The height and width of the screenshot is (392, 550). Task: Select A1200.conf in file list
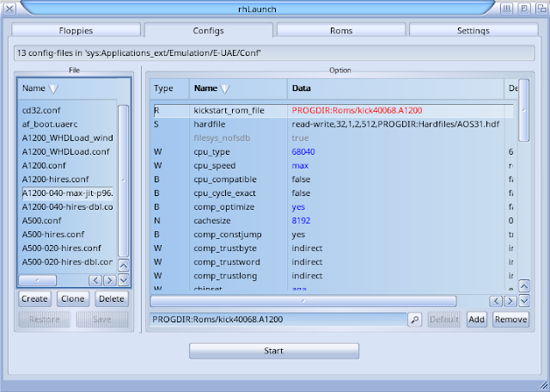67,165
